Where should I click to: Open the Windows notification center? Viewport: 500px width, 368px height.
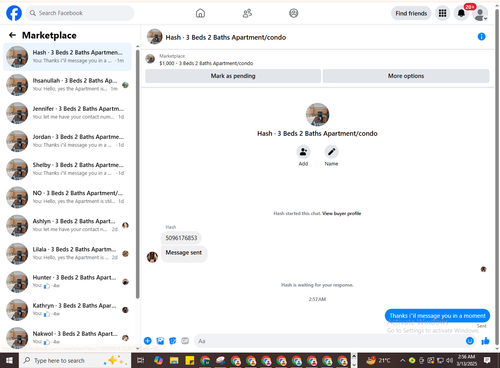487,360
